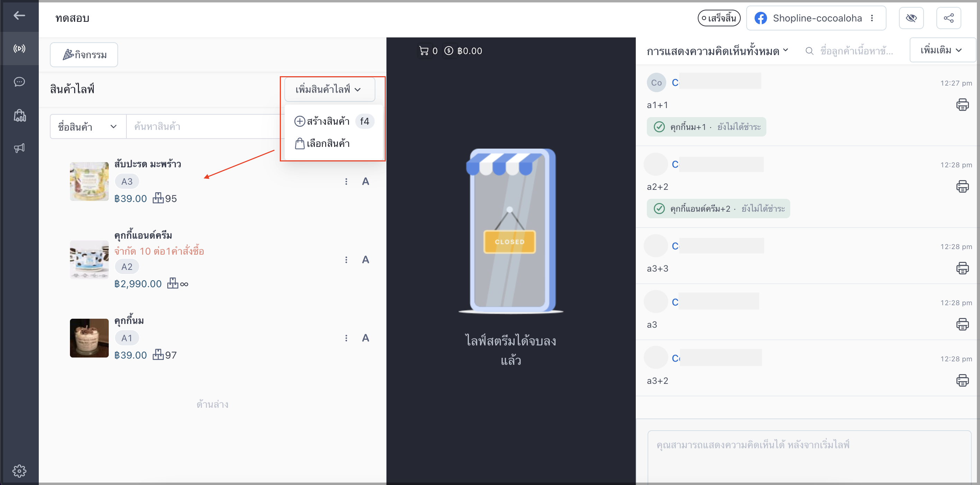This screenshot has height=485, width=980.
Task: Expand the เพิ่มสินค้าไลฟ์ dropdown
Action: 329,89
